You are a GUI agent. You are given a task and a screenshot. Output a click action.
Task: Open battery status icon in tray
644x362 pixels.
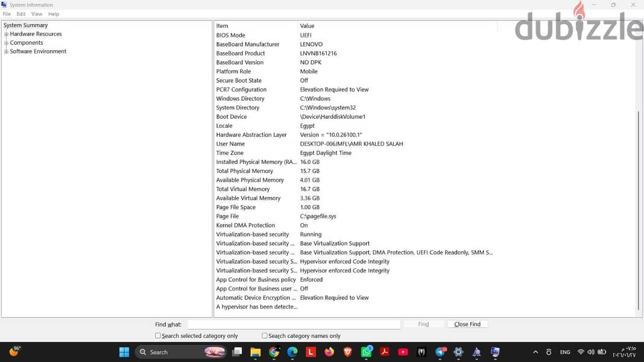602,352
